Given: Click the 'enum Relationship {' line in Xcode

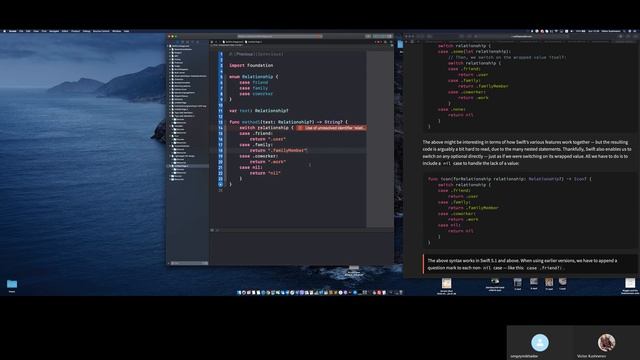Looking at the screenshot, I should click(253, 77).
